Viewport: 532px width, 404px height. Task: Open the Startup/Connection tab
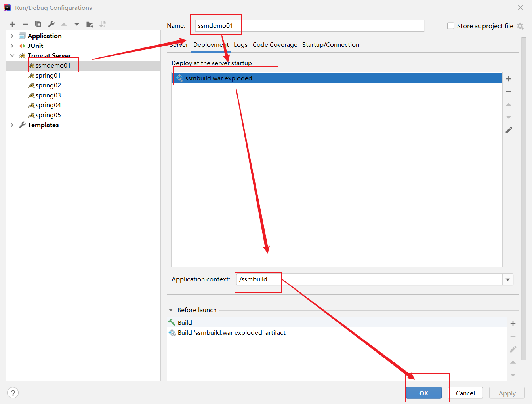click(x=330, y=45)
